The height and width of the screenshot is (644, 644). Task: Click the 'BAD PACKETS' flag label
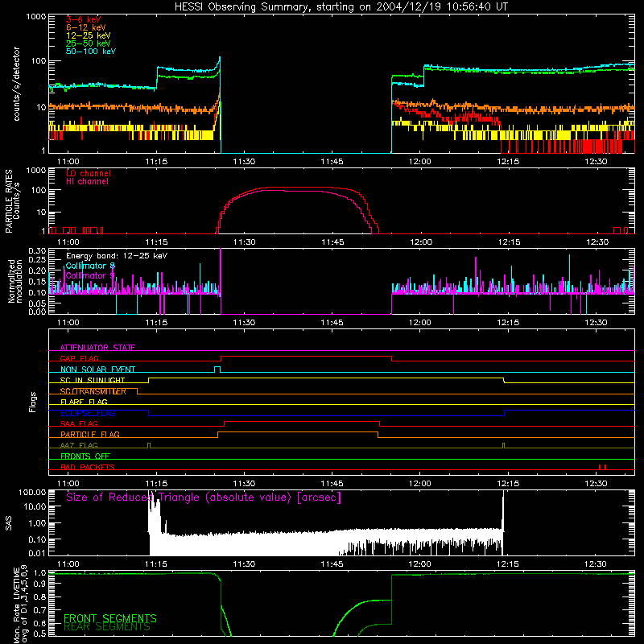click(x=88, y=467)
